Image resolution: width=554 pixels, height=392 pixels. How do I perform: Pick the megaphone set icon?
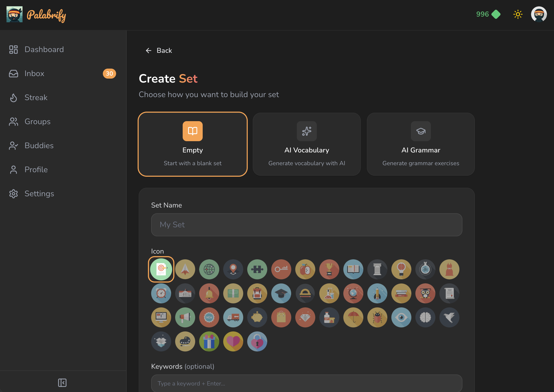pos(185,317)
